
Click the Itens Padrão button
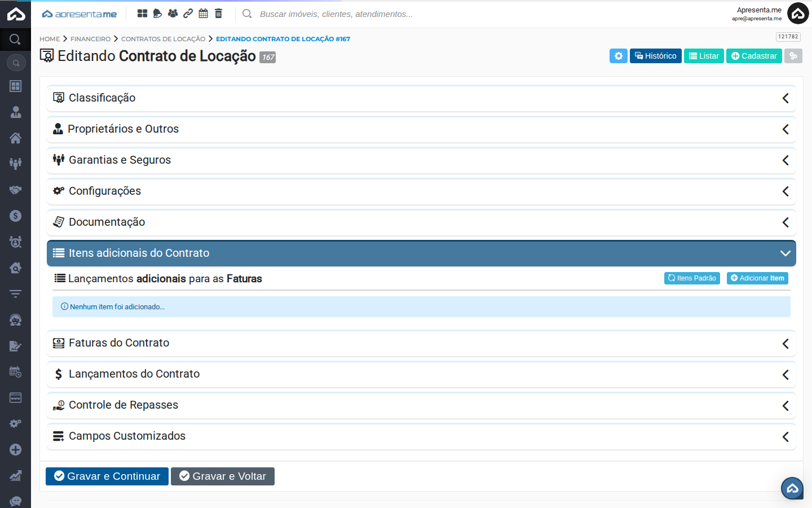pyautogui.click(x=691, y=278)
